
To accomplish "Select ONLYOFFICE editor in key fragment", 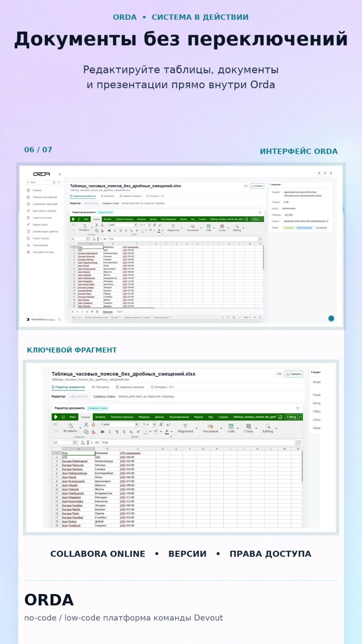I will [79, 396].
